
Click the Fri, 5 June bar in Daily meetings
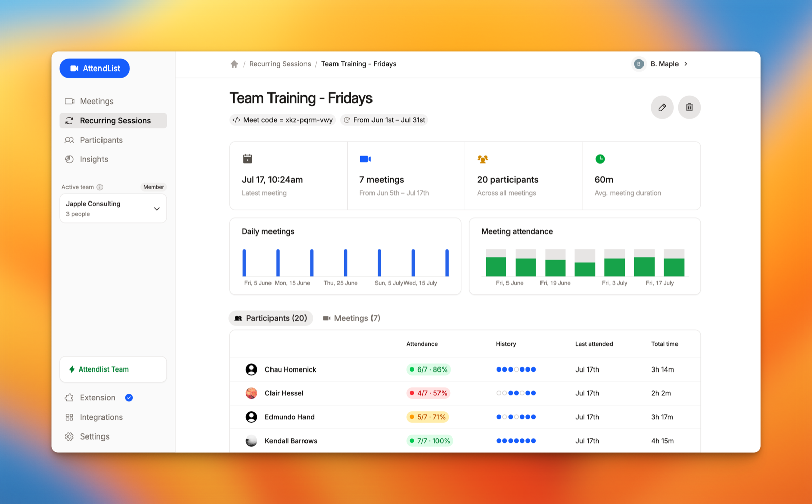(x=244, y=262)
